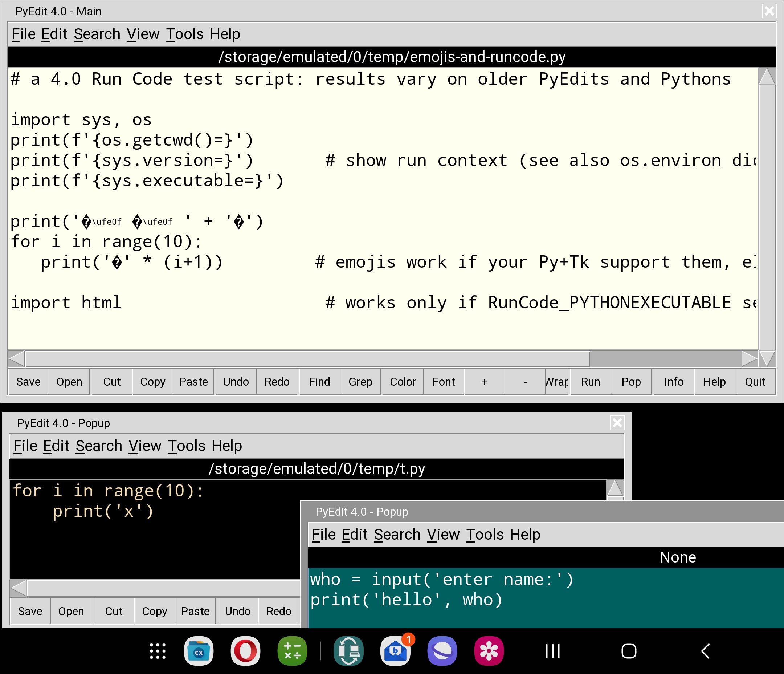Click the Quit button
The width and height of the screenshot is (784, 674).
755,382
